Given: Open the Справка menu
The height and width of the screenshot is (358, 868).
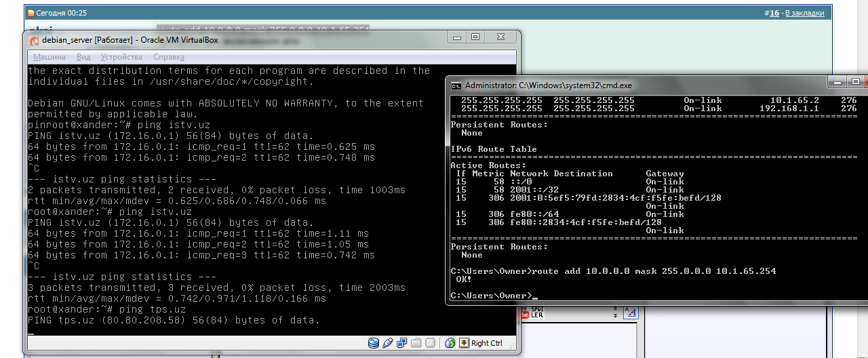Looking at the screenshot, I should coord(169,57).
